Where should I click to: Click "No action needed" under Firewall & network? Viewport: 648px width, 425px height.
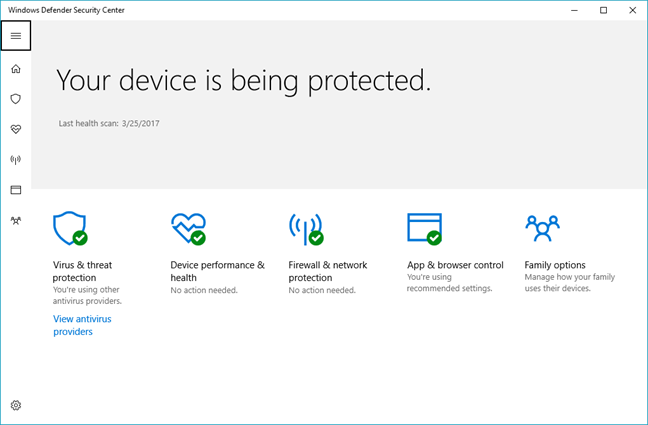[x=322, y=290]
